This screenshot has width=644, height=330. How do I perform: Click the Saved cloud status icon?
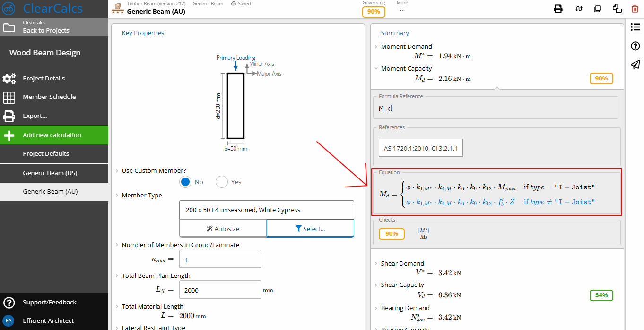[234, 3]
